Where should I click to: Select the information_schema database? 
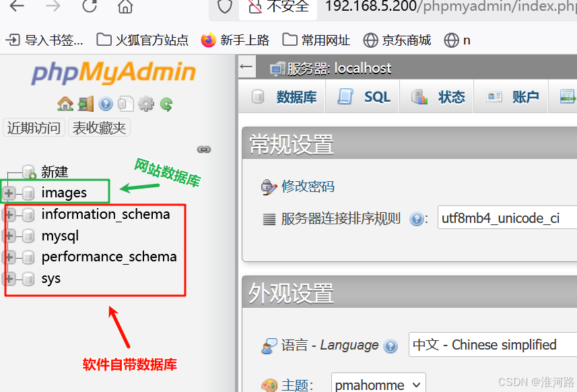(106, 214)
